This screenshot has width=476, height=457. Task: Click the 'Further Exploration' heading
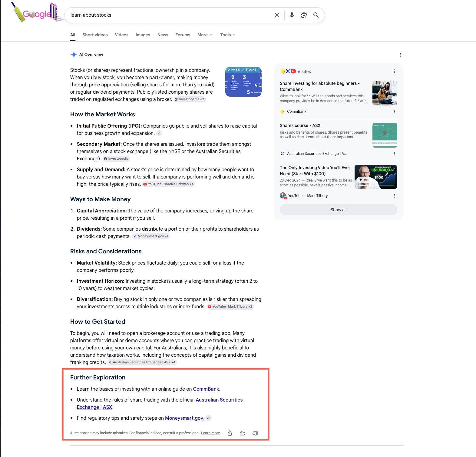pyautogui.click(x=98, y=377)
